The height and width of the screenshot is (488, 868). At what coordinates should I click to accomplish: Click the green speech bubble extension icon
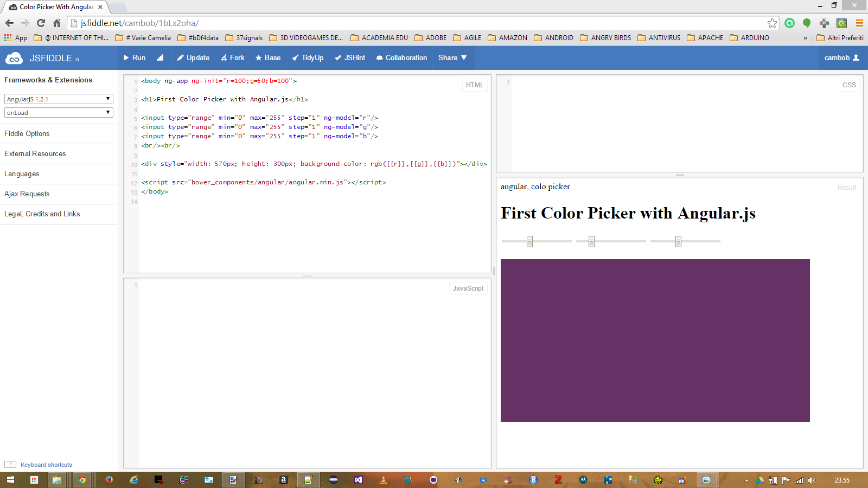click(807, 23)
